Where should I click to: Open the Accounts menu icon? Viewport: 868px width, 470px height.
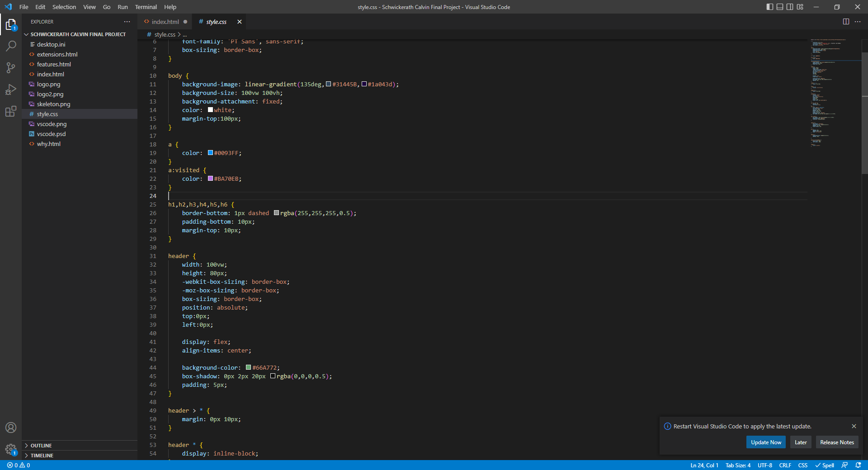tap(11, 428)
